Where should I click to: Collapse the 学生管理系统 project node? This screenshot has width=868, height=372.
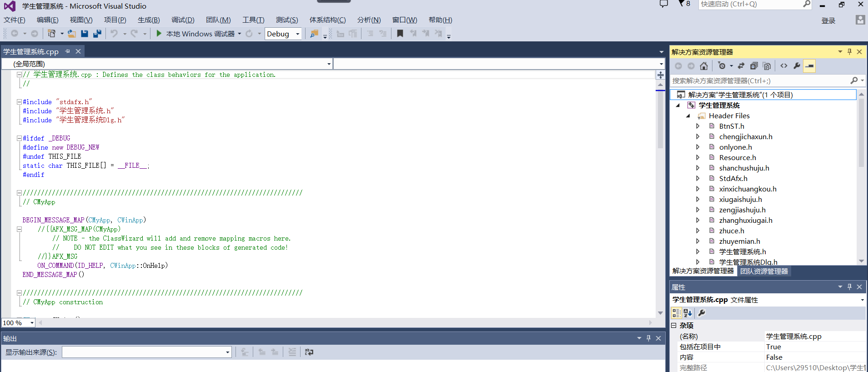click(x=678, y=106)
